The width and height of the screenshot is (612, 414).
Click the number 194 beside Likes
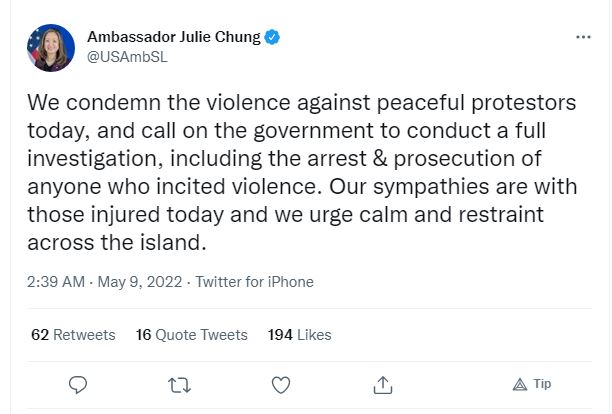tap(280, 334)
